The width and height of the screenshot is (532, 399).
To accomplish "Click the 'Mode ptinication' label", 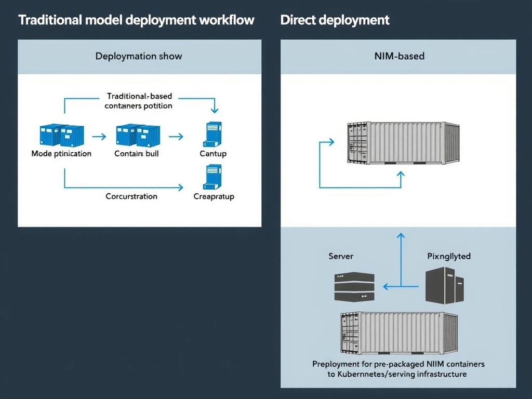I will [61, 154].
